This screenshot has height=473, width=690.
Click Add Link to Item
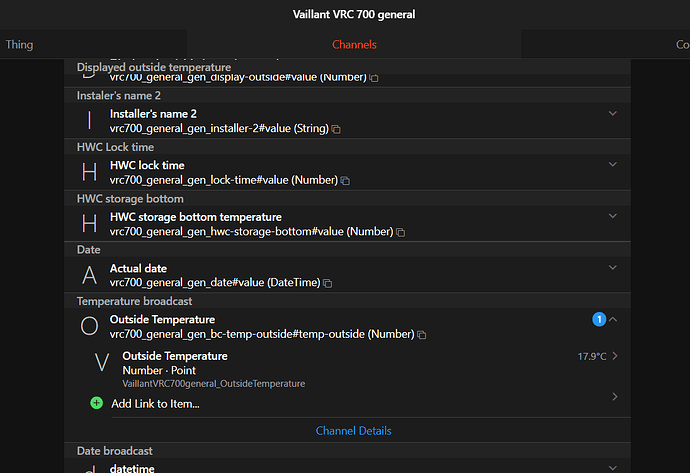[x=155, y=403]
